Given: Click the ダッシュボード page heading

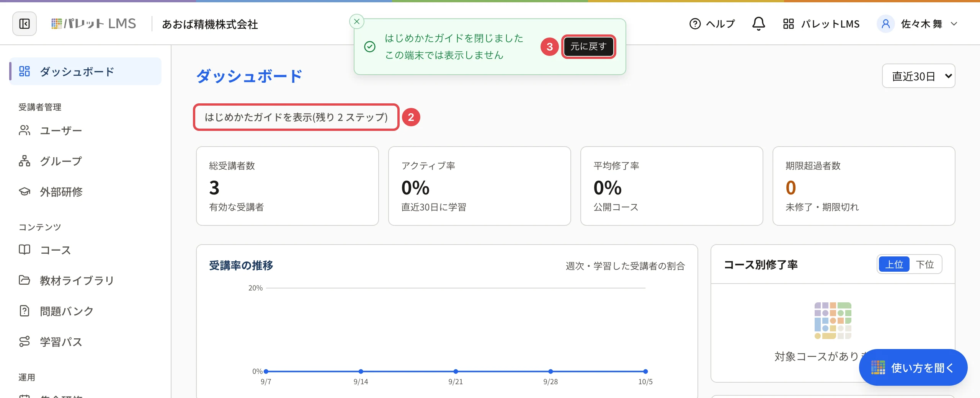Looking at the screenshot, I should point(249,76).
